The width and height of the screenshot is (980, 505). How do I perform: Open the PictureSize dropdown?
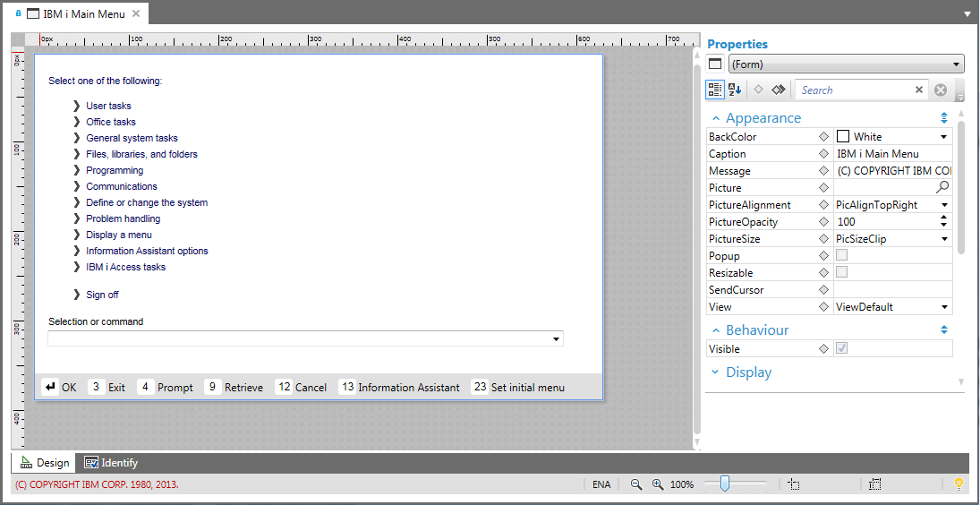click(x=943, y=239)
